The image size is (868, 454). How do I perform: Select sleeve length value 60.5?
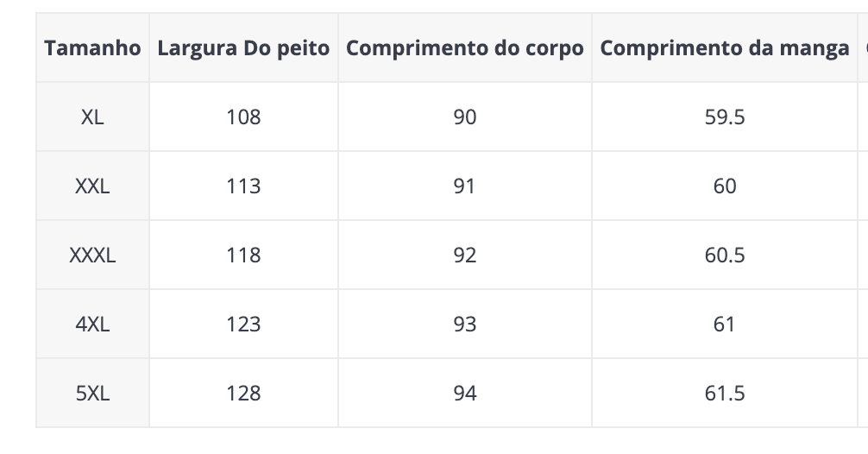pos(725,255)
